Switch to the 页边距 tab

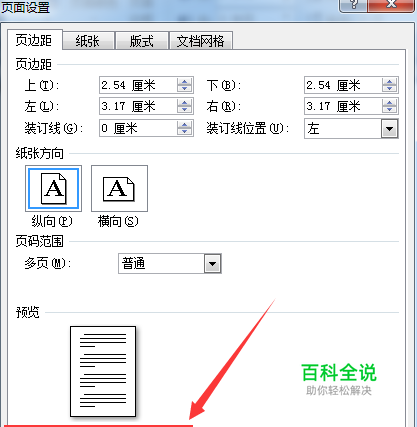tap(34, 41)
